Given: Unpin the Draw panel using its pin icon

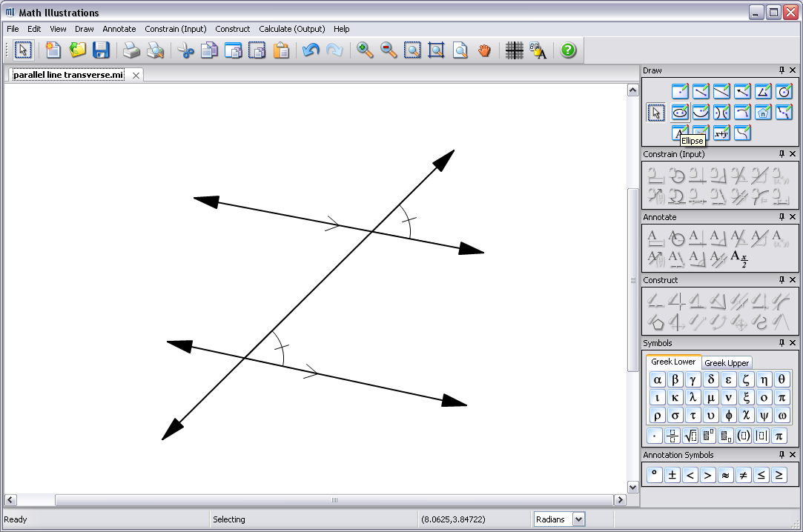Looking at the screenshot, I should pyautogui.click(x=781, y=70).
